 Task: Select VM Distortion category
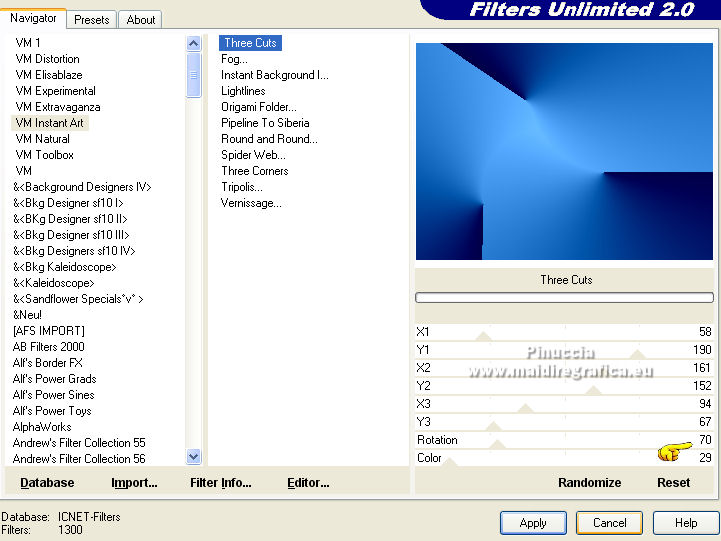point(47,59)
